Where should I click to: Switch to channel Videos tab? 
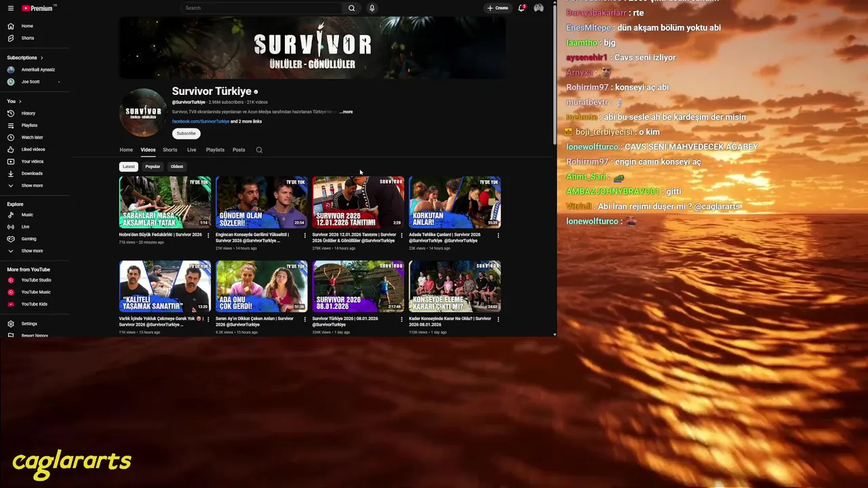[x=148, y=150]
